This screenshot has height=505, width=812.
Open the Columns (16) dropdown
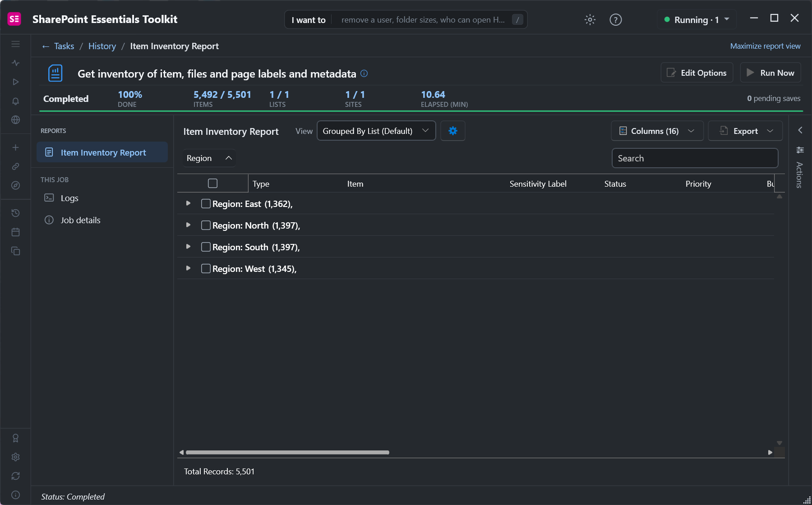tap(657, 131)
